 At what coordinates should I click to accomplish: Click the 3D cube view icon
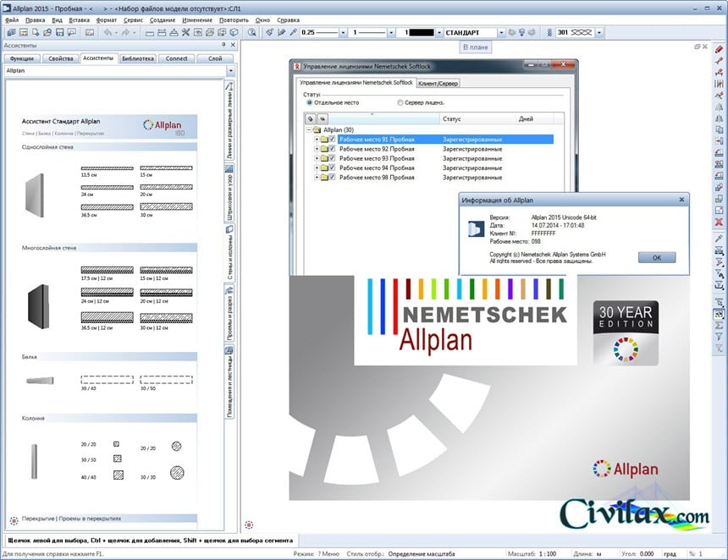click(x=234, y=32)
